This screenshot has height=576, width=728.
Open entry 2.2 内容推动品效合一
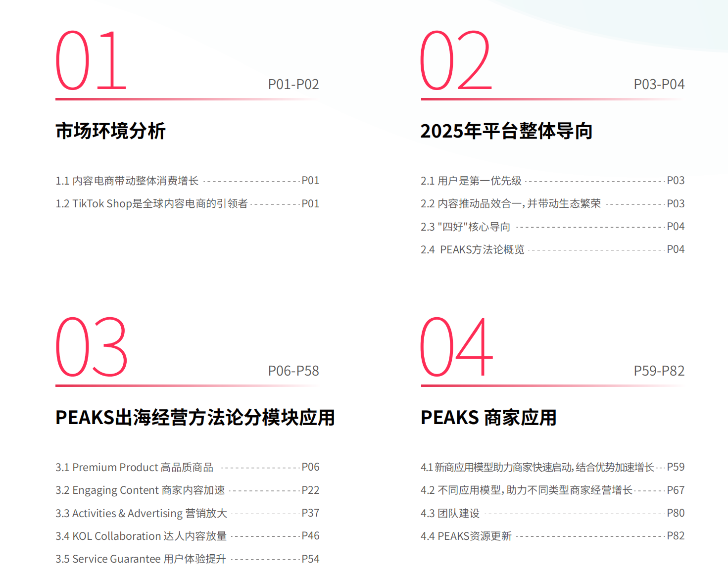tap(511, 204)
